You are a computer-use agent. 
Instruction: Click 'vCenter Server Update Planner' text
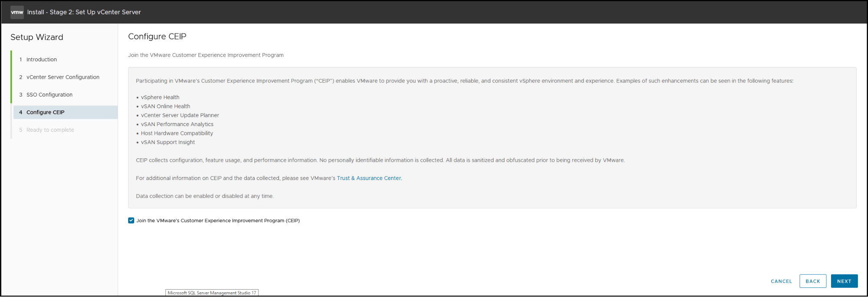coord(180,116)
